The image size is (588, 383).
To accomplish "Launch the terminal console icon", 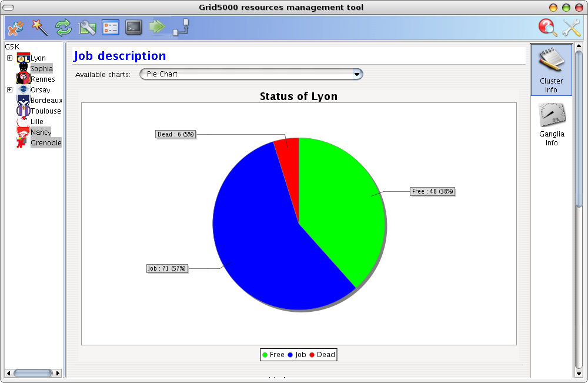I will pyautogui.click(x=133, y=28).
